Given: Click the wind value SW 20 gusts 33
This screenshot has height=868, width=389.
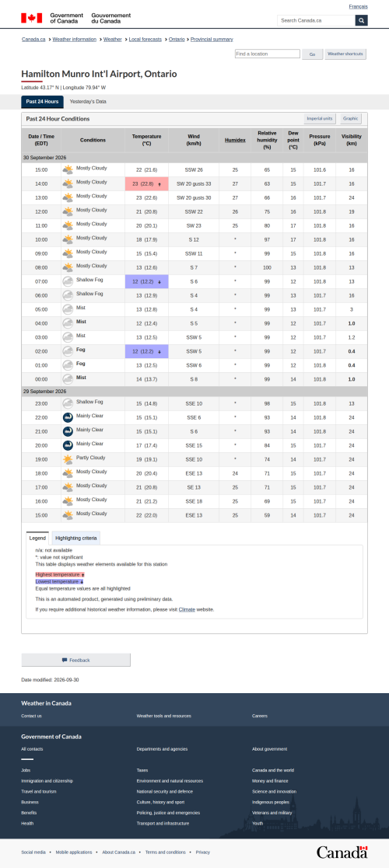Looking at the screenshot, I should coord(194,184).
